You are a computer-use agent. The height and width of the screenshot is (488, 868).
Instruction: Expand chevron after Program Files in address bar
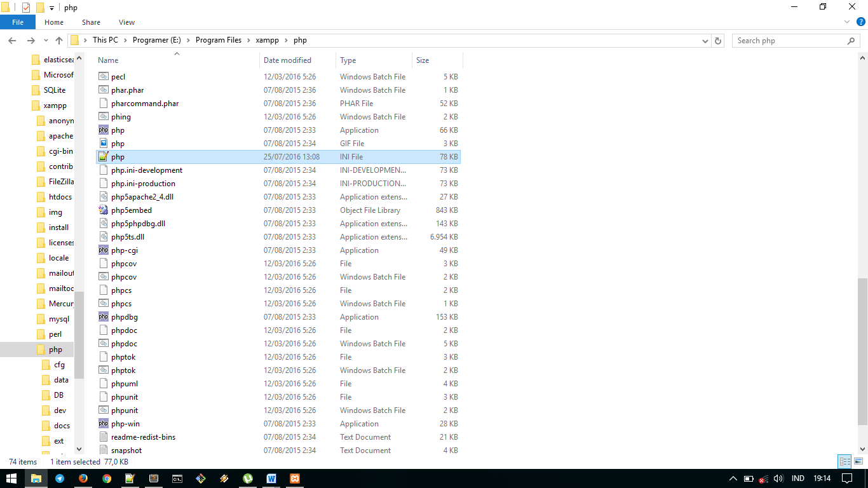click(x=248, y=40)
